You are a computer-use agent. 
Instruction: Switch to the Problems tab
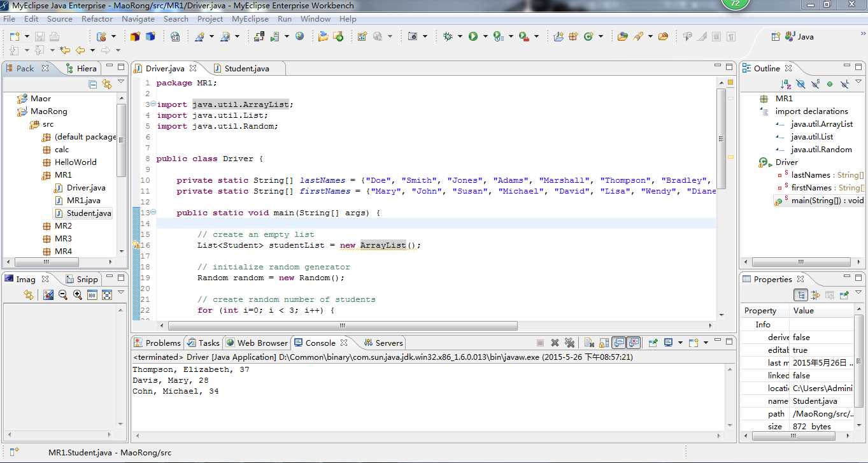[x=157, y=343]
